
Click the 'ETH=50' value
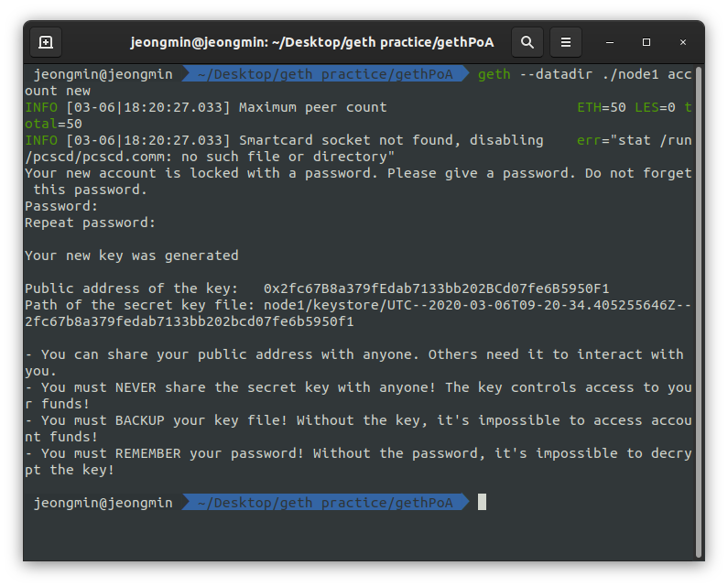click(602, 107)
